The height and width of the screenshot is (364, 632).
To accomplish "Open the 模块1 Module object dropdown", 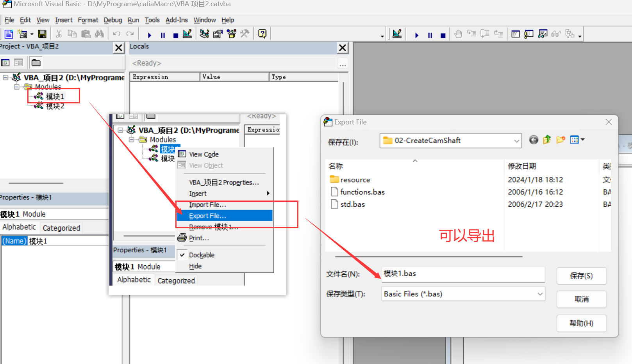I will tap(54, 214).
